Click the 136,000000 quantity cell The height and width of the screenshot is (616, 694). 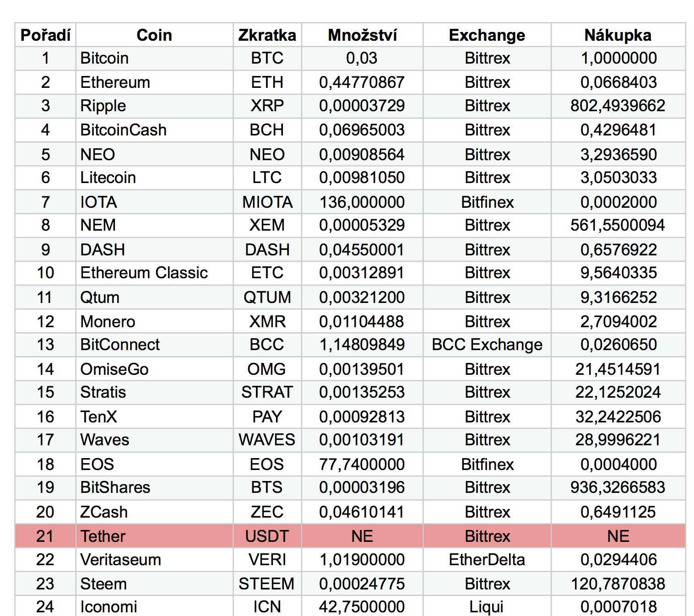pos(362,202)
